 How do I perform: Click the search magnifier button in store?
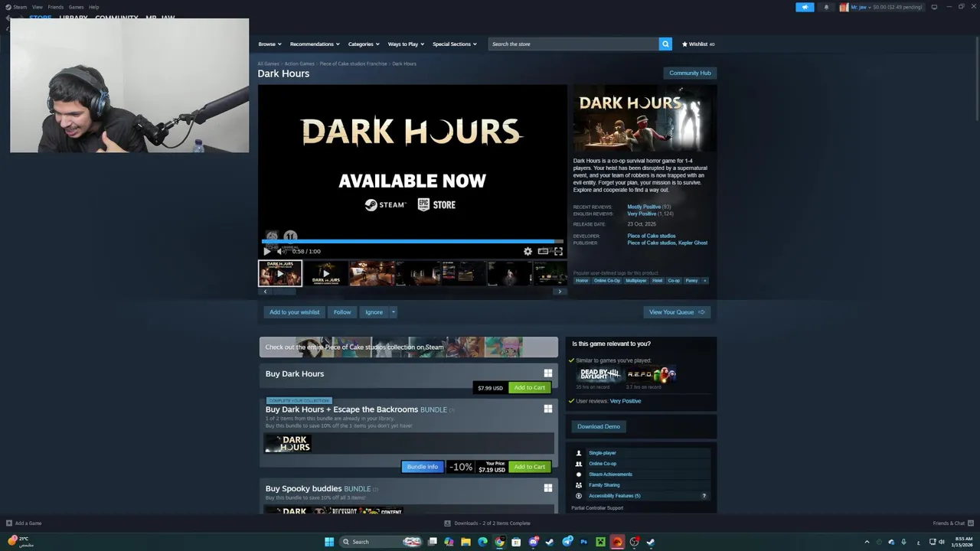(x=665, y=44)
